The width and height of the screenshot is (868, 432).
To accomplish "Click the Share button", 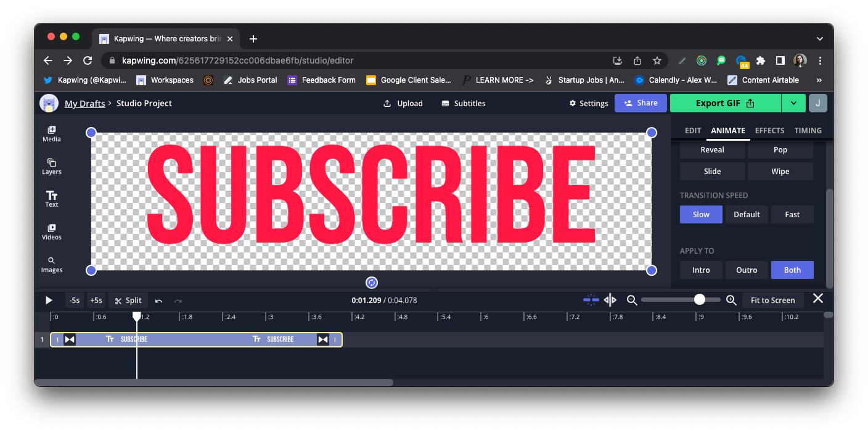I will pos(641,103).
